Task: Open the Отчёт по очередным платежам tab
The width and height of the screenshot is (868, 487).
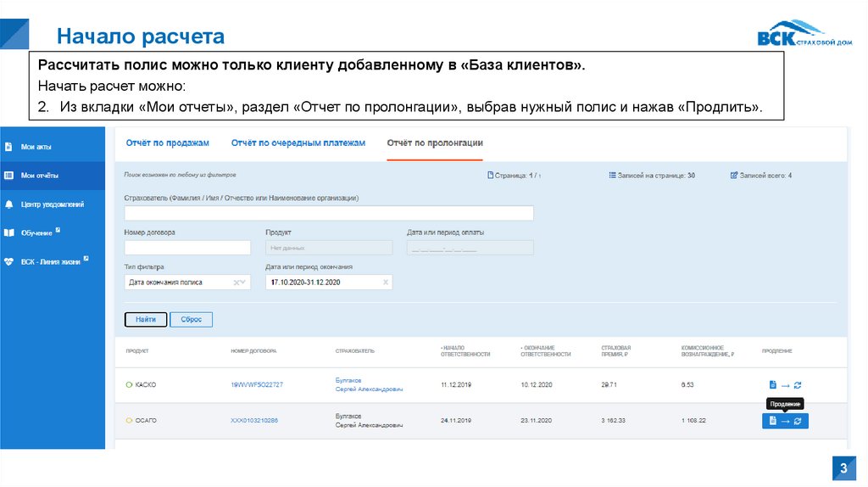Action: 298,143
